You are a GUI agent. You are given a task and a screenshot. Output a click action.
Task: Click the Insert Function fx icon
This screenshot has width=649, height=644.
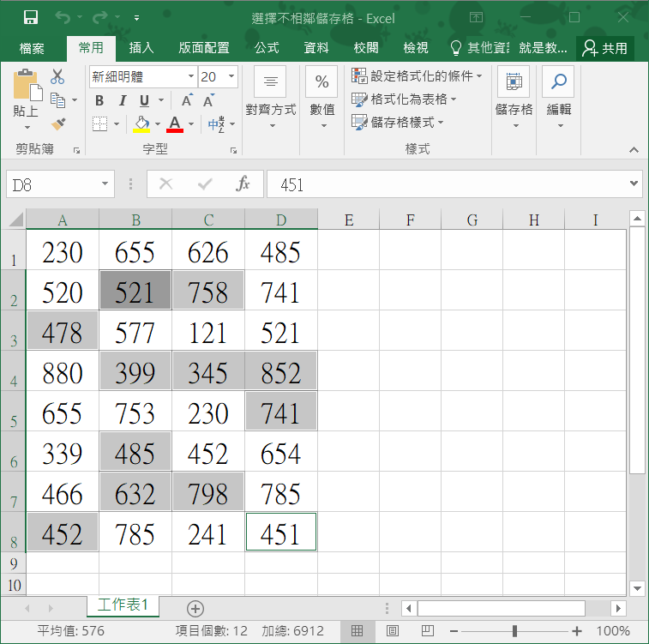pyautogui.click(x=243, y=184)
